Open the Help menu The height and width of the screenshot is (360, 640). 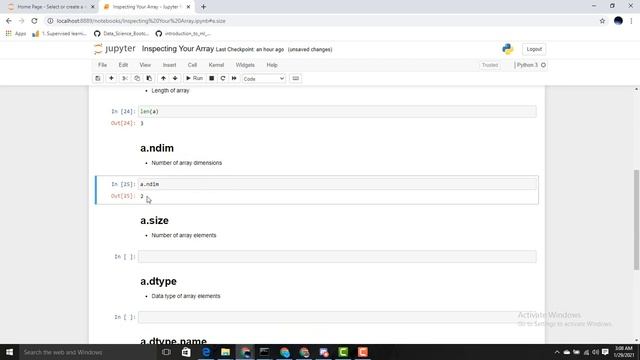pyautogui.click(x=272, y=65)
